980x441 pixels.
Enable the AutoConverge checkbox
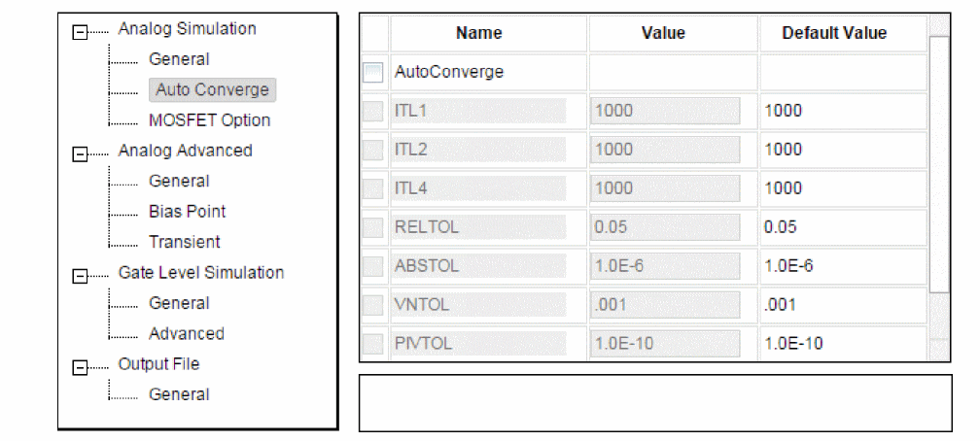coord(373,73)
